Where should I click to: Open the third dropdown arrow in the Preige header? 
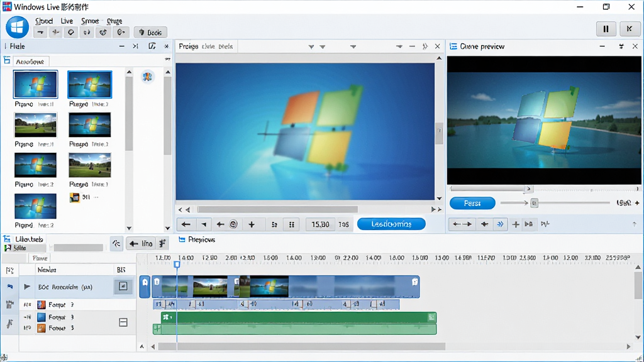tap(353, 47)
